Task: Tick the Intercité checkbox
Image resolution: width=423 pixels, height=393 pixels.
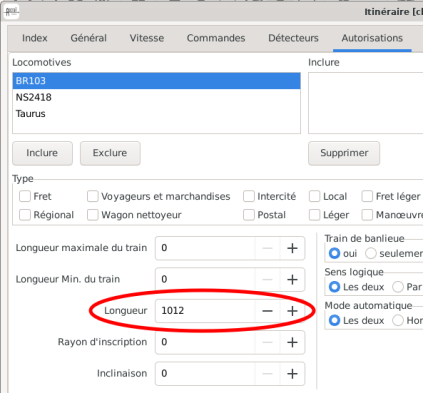Action: click(249, 196)
